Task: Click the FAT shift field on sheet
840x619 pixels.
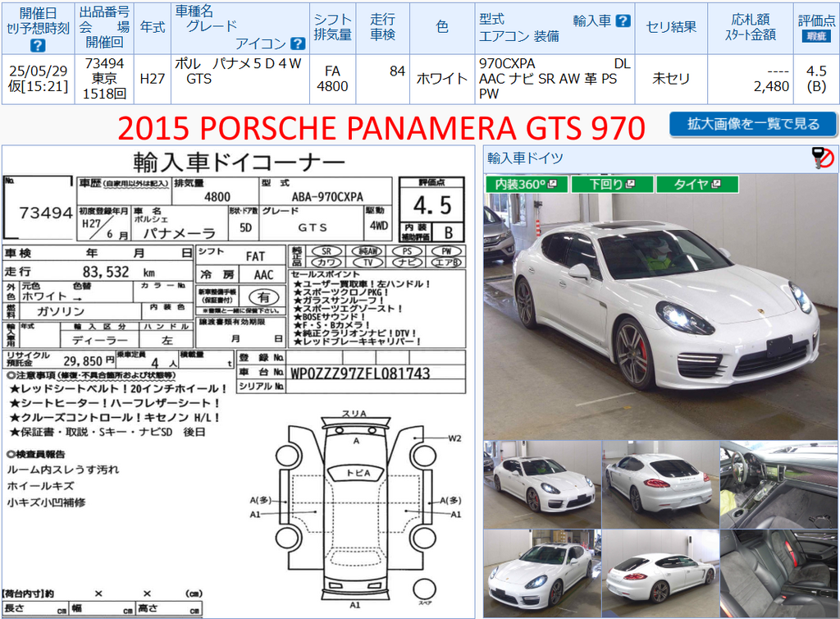Action: tap(256, 256)
